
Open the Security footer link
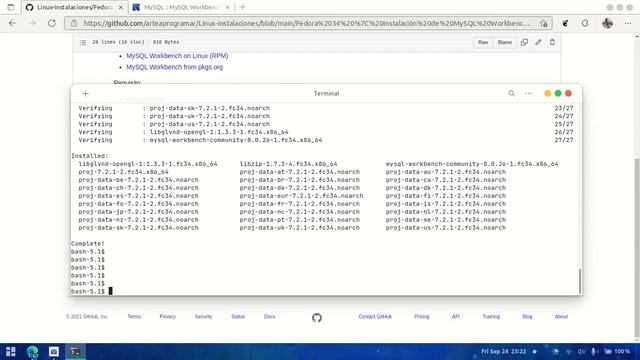coord(203,316)
